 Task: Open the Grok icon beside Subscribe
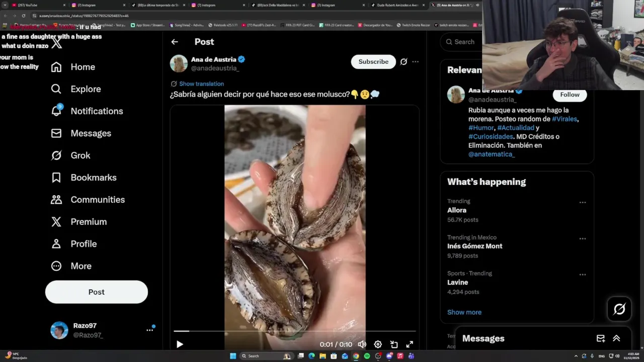click(404, 62)
